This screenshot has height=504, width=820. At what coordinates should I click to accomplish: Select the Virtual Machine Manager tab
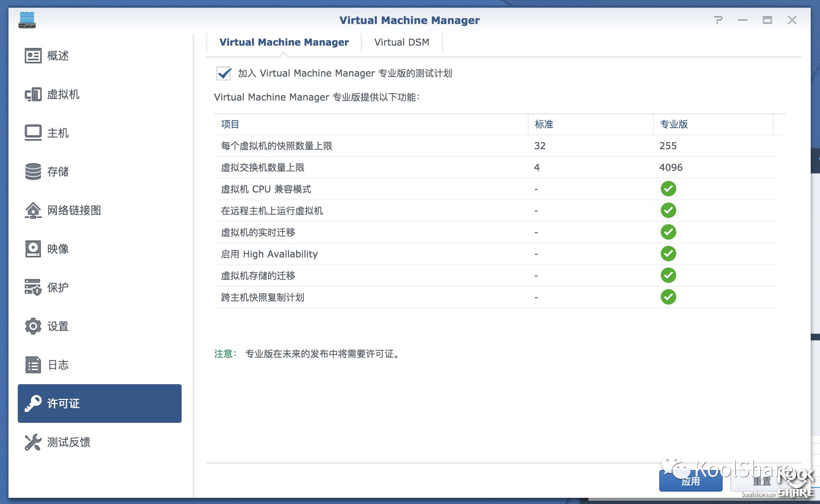click(x=284, y=42)
